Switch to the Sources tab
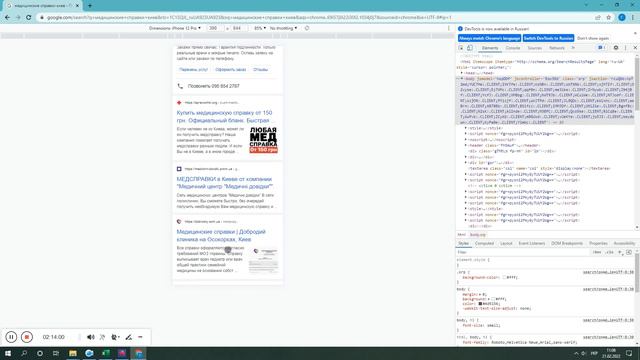640x360 pixels. (534, 48)
